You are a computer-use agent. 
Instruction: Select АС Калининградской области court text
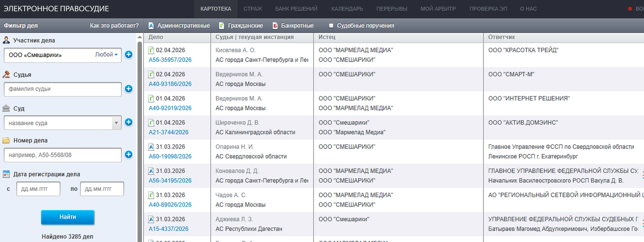coord(255,132)
